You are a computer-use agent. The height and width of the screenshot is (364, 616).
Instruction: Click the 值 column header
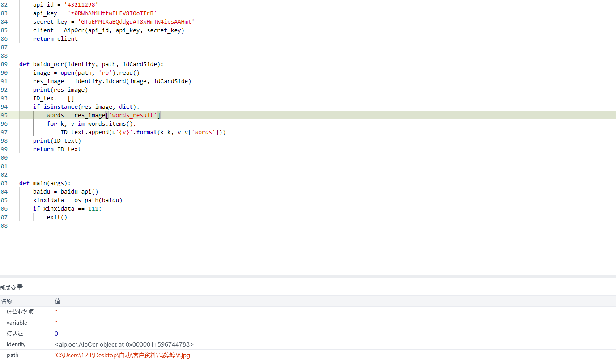58,301
